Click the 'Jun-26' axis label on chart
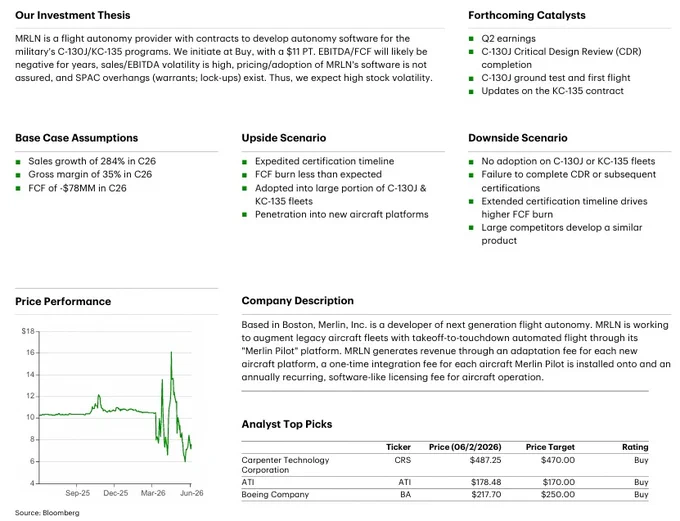680x521 pixels. coord(191,493)
